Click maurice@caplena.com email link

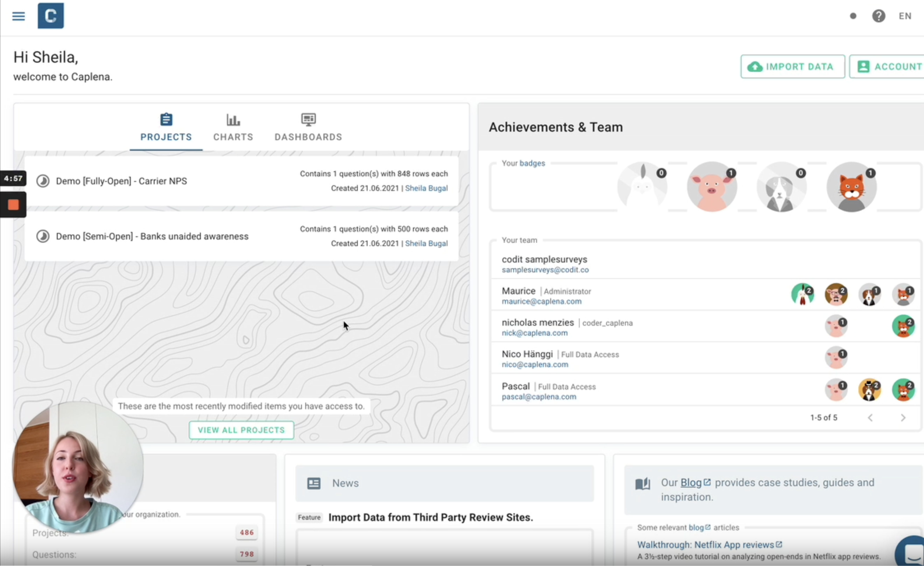[541, 301]
